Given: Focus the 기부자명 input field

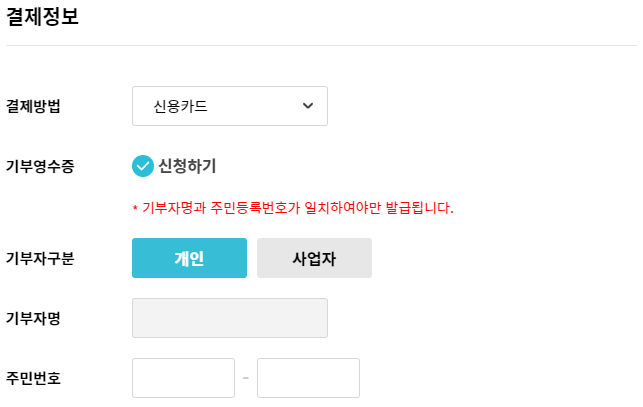Looking at the screenshot, I should pos(229,318).
